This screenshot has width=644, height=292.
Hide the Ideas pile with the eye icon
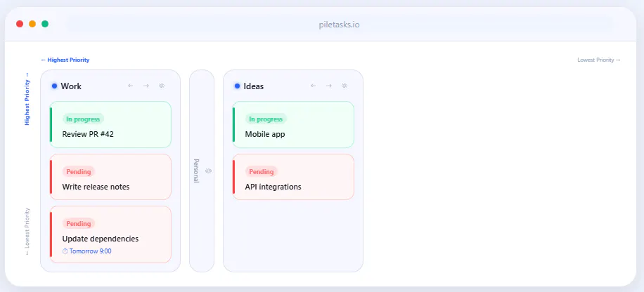coord(344,86)
